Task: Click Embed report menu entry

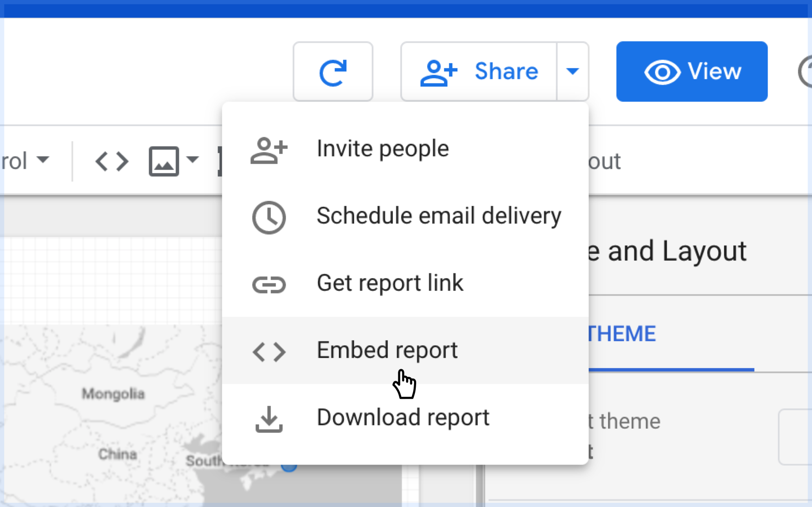Action: click(387, 350)
